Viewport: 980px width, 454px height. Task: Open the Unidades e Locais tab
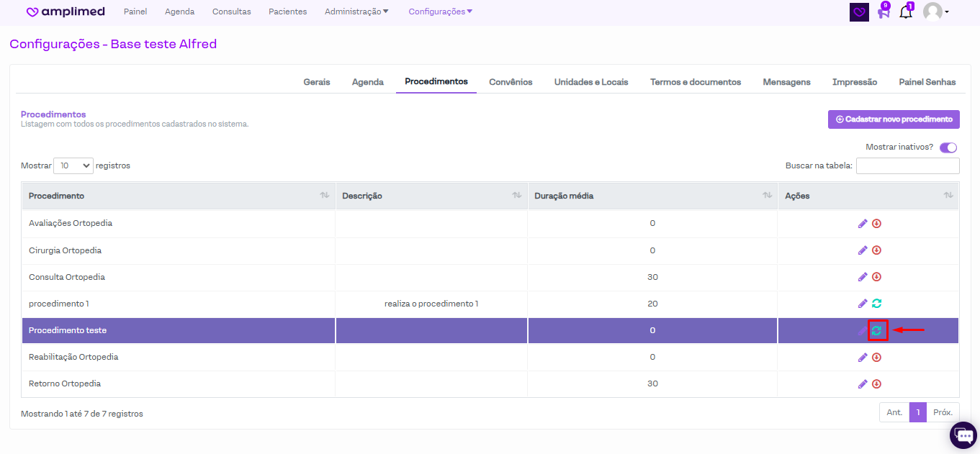pos(590,82)
